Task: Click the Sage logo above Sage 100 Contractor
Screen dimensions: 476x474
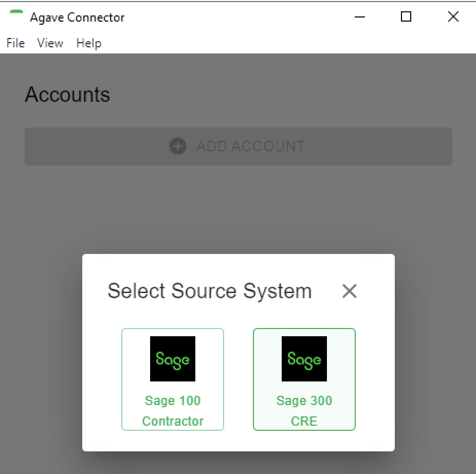Action: 173,359
